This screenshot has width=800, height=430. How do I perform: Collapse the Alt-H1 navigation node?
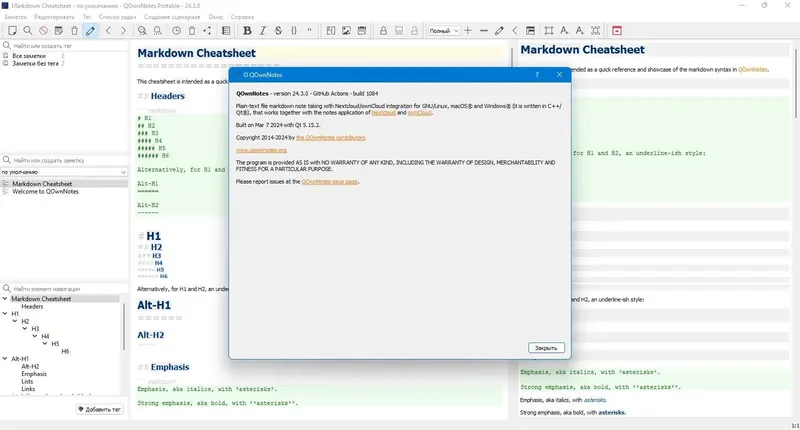(x=5, y=359)
